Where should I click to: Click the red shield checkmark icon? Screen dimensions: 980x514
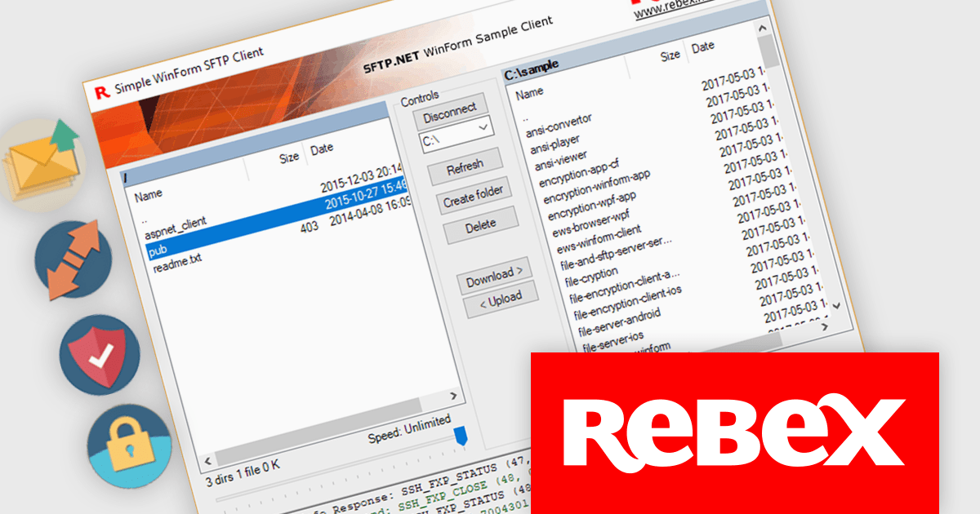pyautogui.click(x=101, y=357)
